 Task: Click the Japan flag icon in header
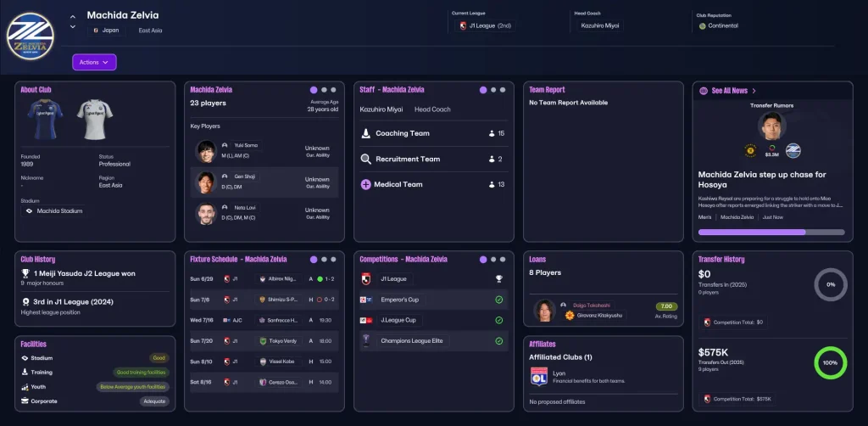click(x=97, y=31)
